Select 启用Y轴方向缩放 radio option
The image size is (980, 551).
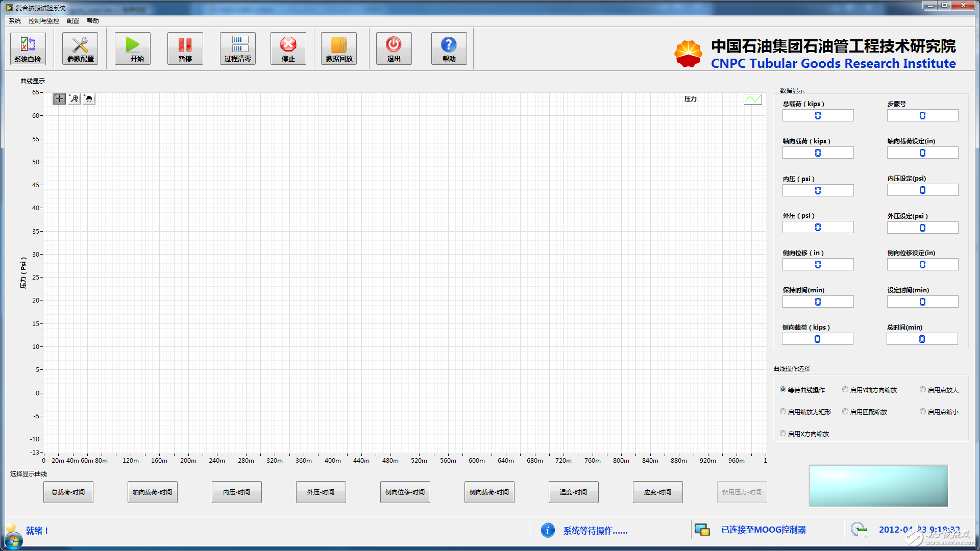[x=845, y=390]
